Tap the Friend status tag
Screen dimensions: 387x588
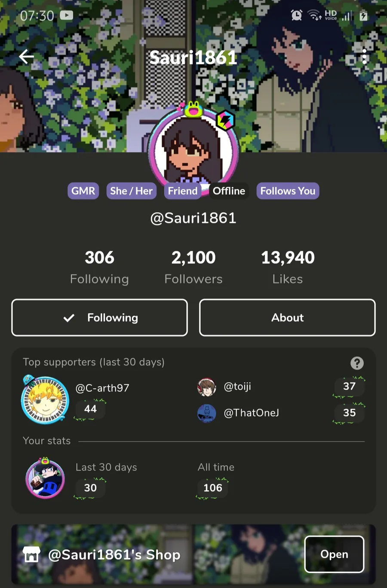[183, 191]
